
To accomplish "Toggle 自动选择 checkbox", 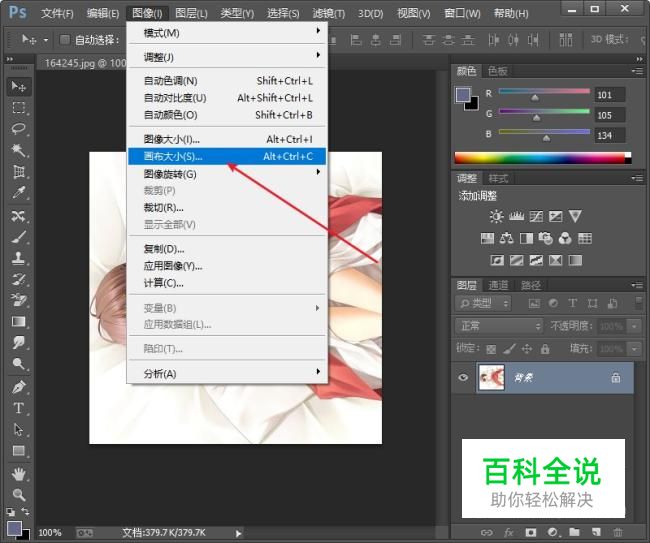I will [65, 40].
